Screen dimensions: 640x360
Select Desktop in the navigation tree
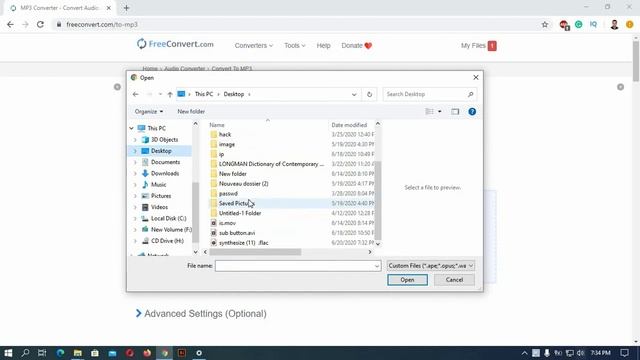pyautogui.click(x=161, y=151)
